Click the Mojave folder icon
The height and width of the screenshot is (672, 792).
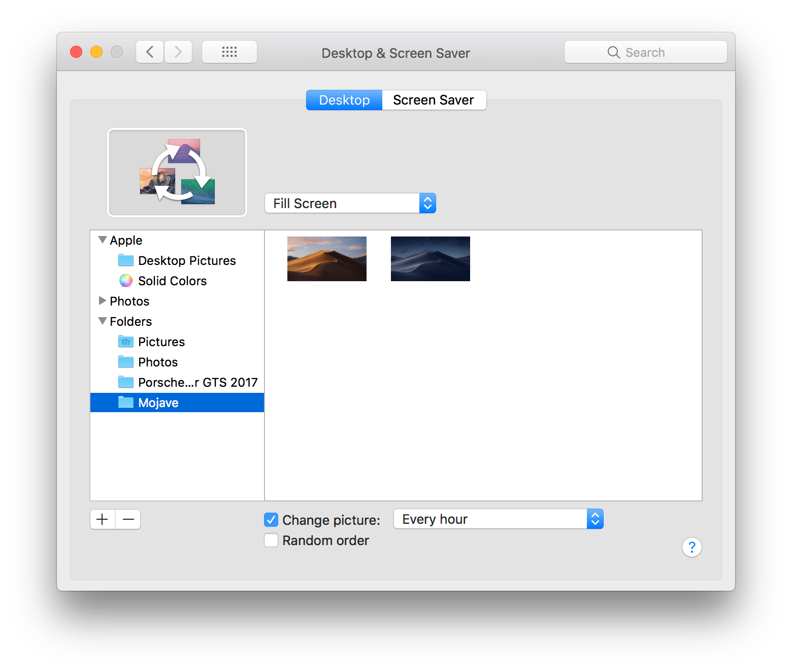pyautogui.click(x=126, y=402)
